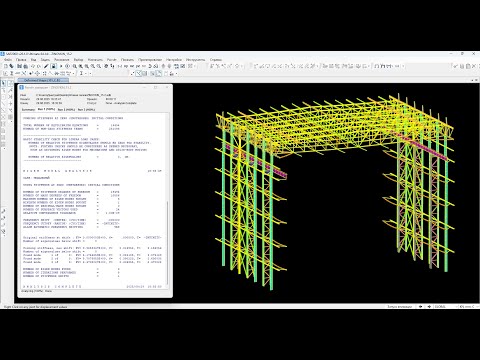Click the analysis log vertical scrollbar
The height and width of the screenshot is (360, 480).
168,200
